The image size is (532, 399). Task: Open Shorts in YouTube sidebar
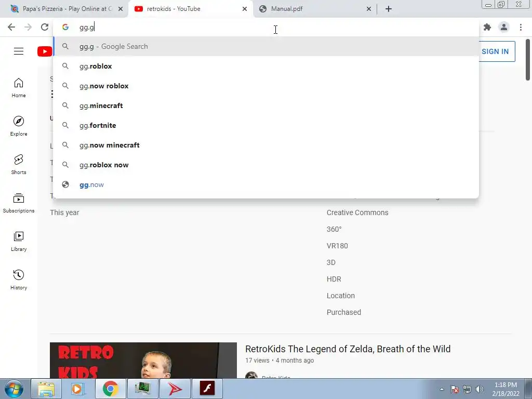click(19, 165)
